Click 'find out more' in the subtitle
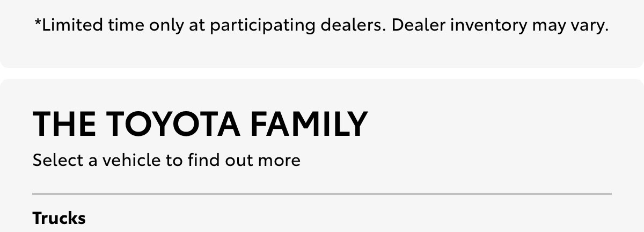Screen dimensions: 644x232 [x=244, y=160]
